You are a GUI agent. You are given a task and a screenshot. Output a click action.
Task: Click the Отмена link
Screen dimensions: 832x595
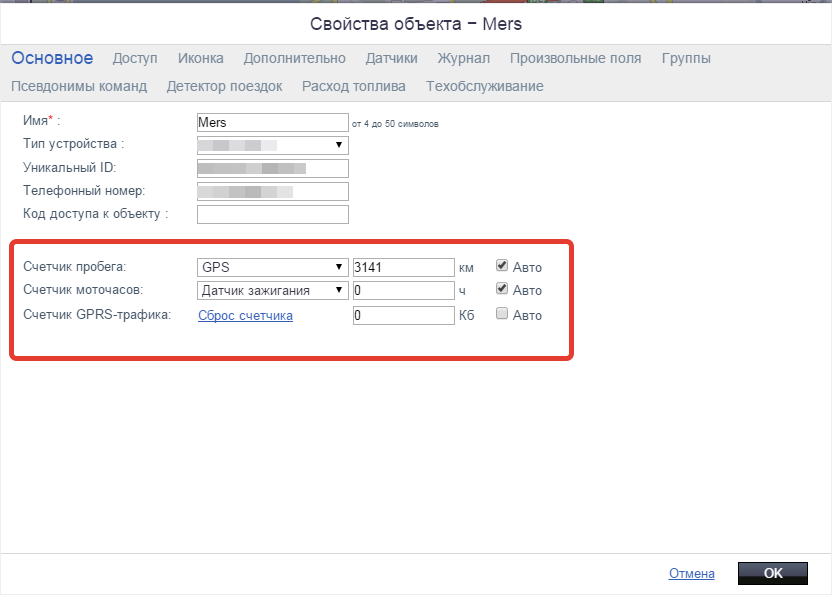pos(691,573)
